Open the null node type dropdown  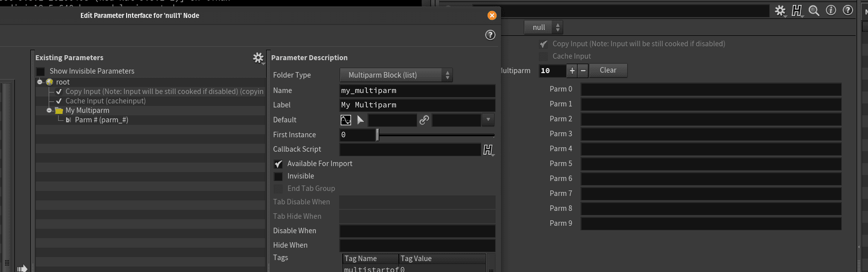tap(544, 27)
